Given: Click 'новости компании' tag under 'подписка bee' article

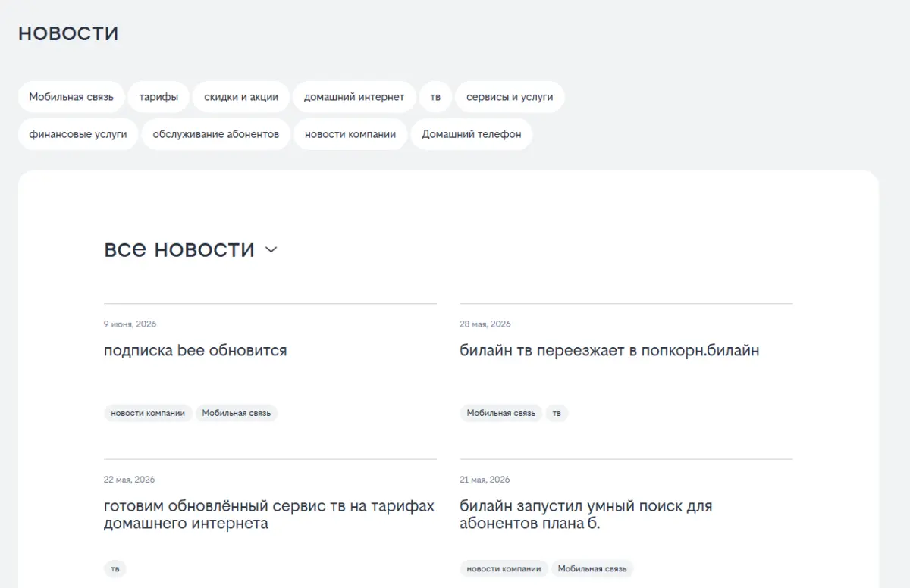Looking at the screenshot, I should point(148,413).
